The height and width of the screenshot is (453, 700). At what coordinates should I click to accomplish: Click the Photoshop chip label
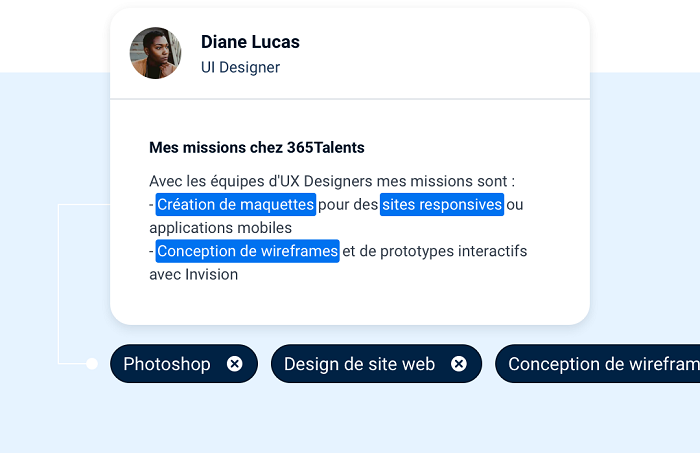167,364
